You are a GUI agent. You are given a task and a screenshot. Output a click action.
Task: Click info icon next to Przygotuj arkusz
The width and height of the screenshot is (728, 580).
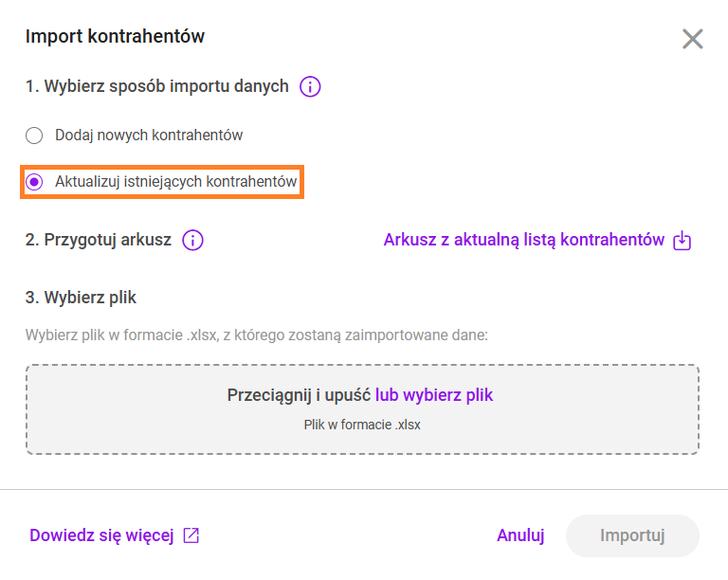(192, 241)
